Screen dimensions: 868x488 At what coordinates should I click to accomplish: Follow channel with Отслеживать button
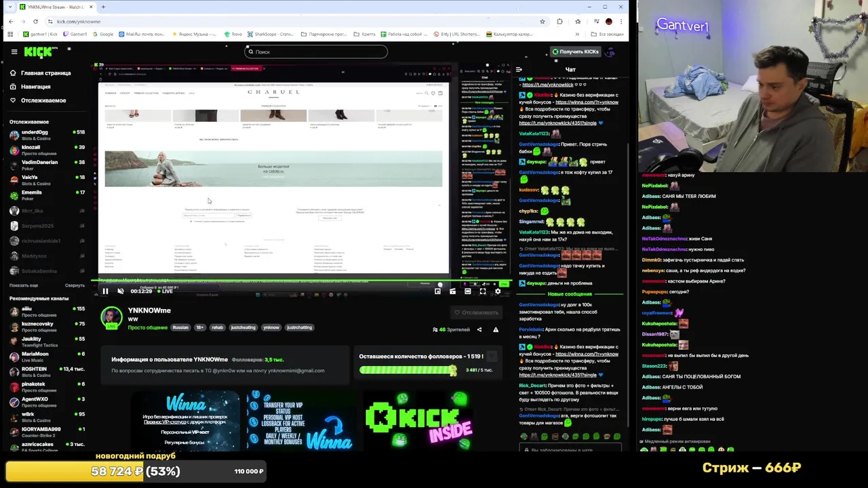click(477, 312)
